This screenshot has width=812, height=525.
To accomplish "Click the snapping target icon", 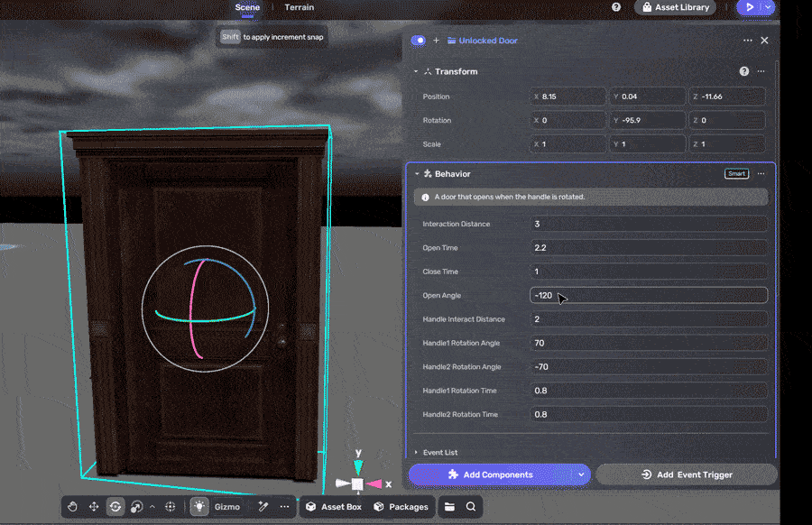I will click(x=171, y=506).
